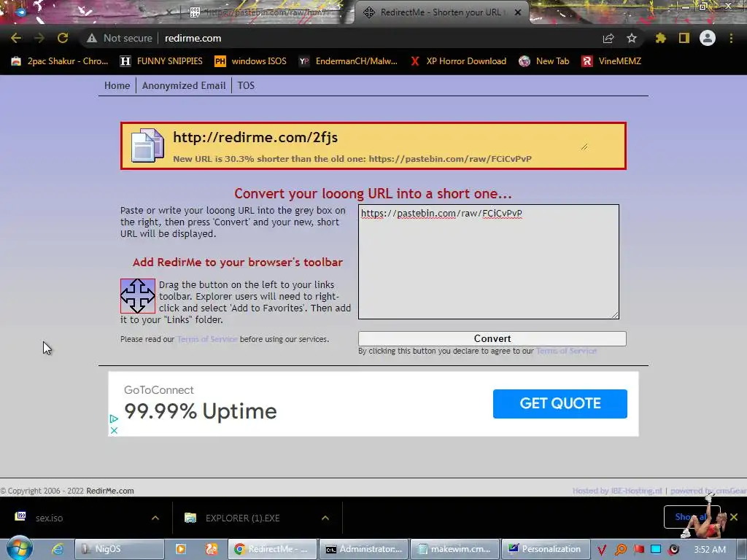The width and height of the screenshot is (747, 560).
Task: Open the Anonymized Email link
Action: click(x=184, y=85)
